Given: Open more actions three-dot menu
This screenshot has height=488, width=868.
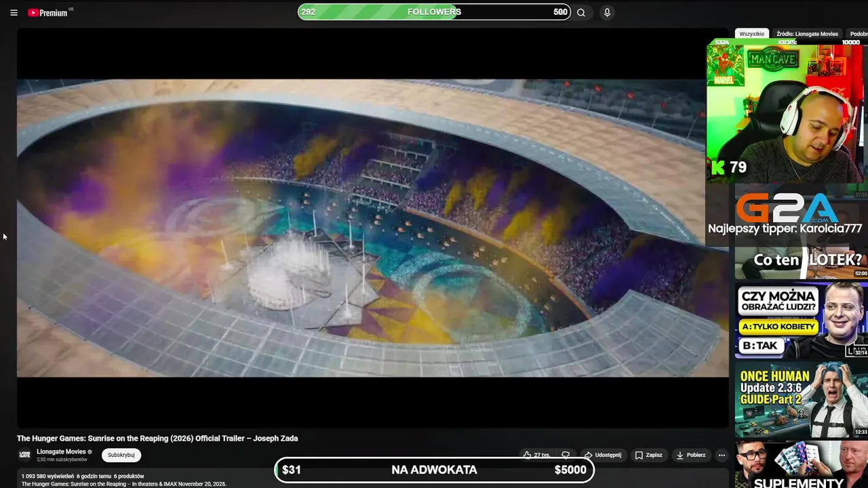Looking at the screenshot, I should click(722, 455).
